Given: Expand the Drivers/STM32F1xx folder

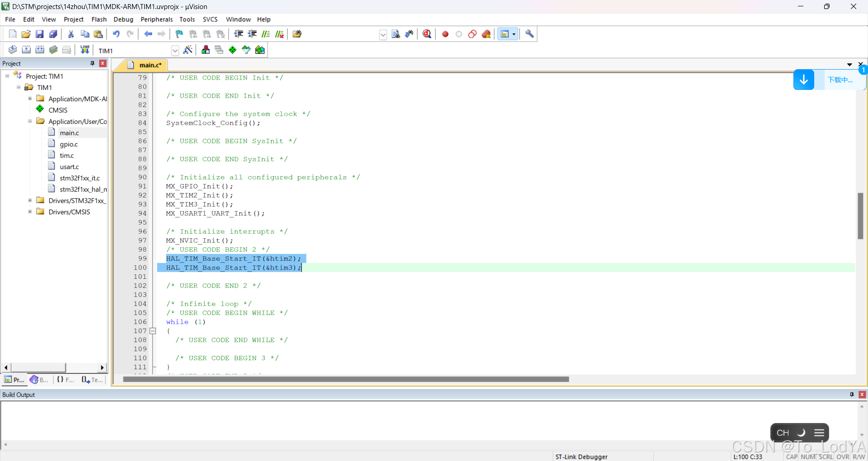Looking at the screenshot, I should (30, 200).
